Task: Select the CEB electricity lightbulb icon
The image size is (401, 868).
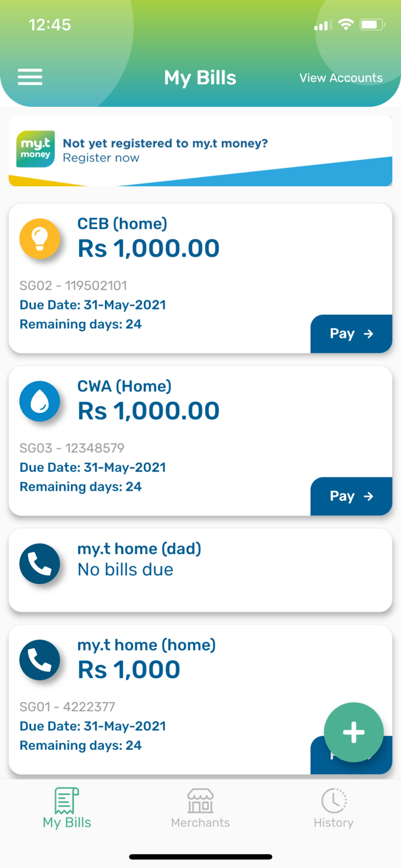Action: tap(40, 238)
